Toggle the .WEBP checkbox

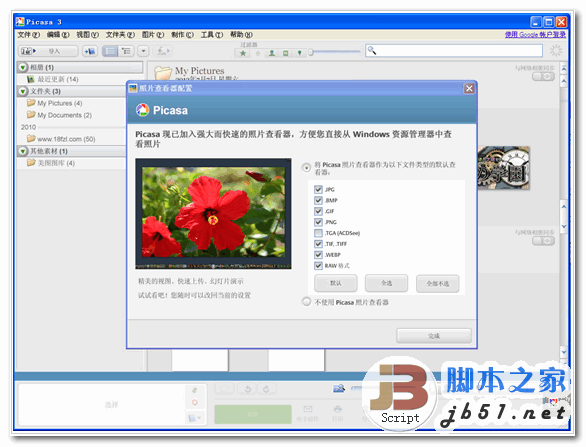point(318,255)
